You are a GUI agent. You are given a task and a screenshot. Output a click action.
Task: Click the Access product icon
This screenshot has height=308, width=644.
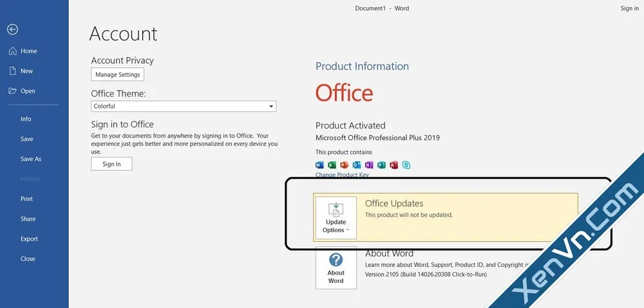393,165
